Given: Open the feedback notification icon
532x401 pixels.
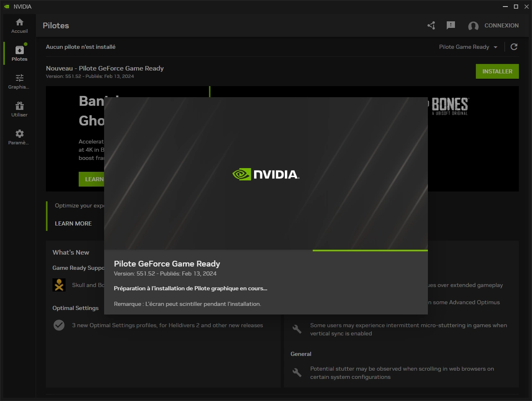Looking at the screenshot, I should pos(451,25).
